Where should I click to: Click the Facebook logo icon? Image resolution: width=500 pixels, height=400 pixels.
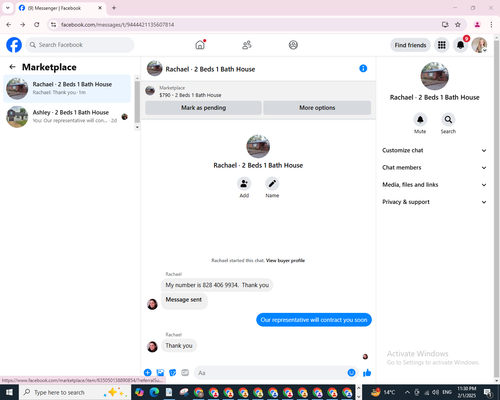(x=14, y=45)
